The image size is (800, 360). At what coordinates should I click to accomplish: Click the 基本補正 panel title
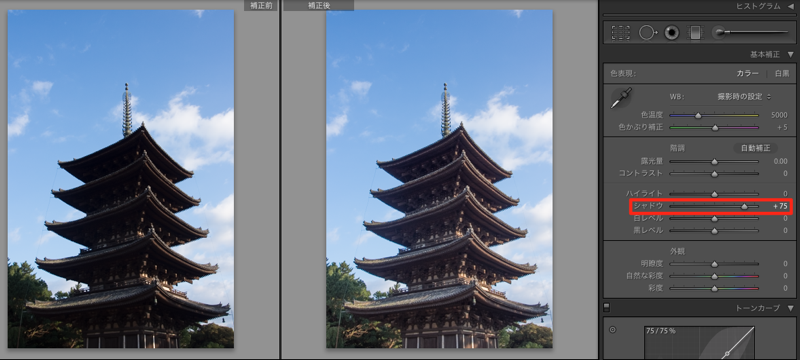[765, 54]
